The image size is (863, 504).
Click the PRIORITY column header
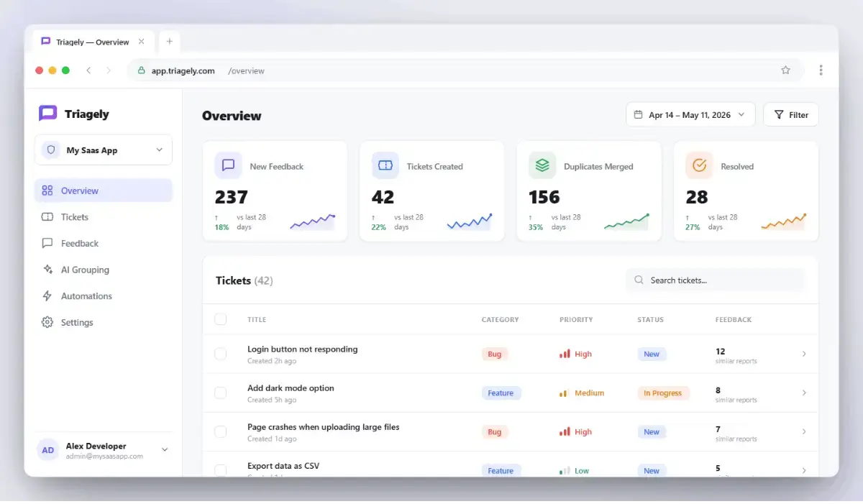click(576, 319)
